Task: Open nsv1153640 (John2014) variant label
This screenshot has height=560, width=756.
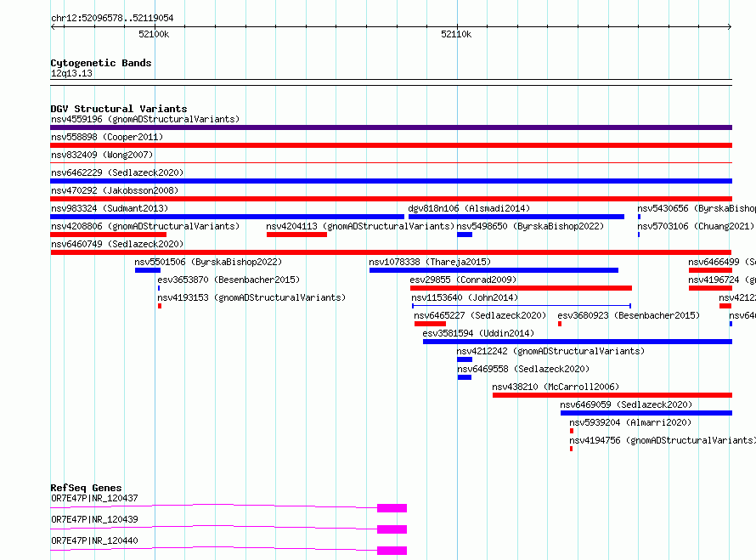Action: (465, 297)
